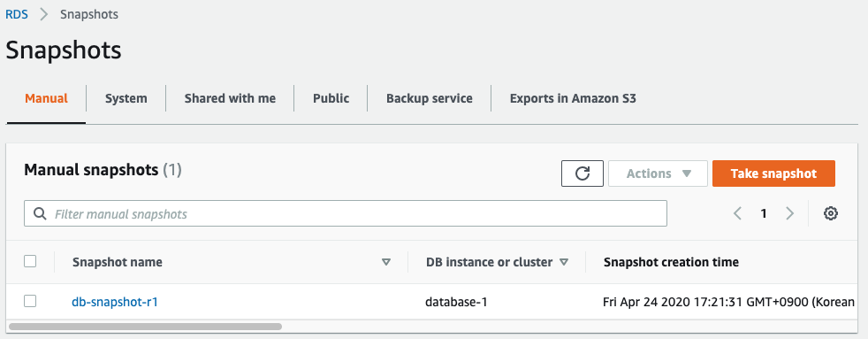Click the horizontal table scrollbar
The image size is (868, 339).
click(x=145, y=327)
